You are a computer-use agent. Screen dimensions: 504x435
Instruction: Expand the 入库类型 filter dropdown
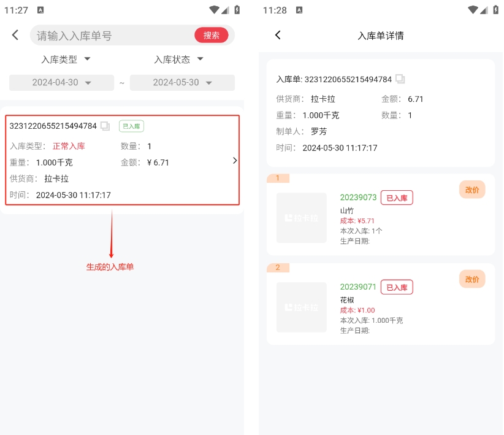(x=66, y=60)
